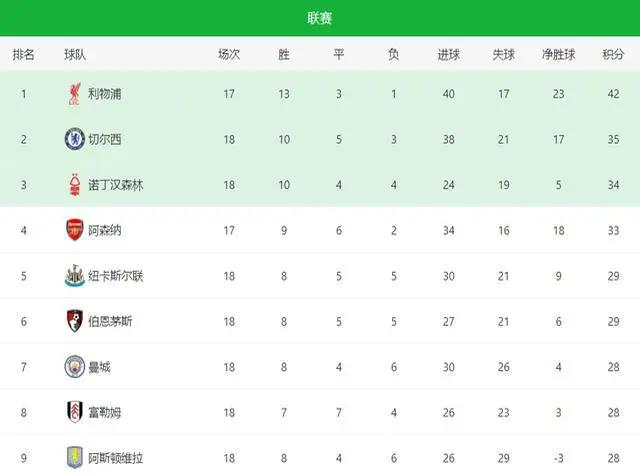Click the Manchester City round badge
Image resolution: width=640 pixels, height=474 pixels.
point(75,367)
